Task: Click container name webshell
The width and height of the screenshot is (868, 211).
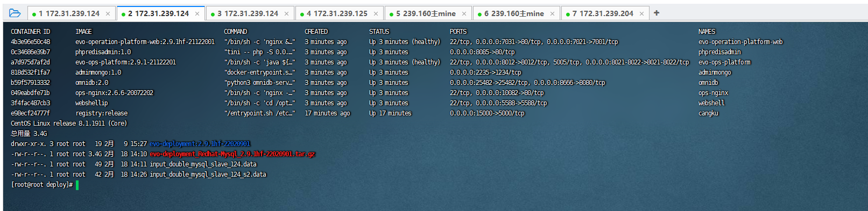Action: [x=712, y=103]
